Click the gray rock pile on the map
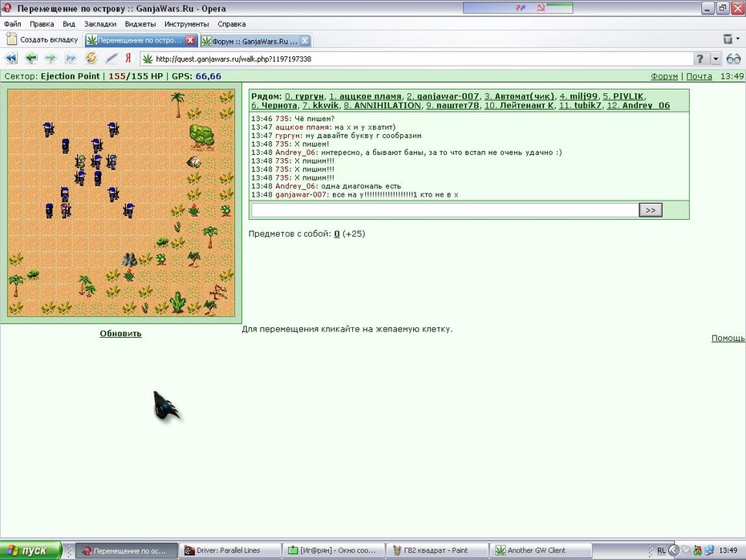 pyautogui.click(x=129, y=260)
